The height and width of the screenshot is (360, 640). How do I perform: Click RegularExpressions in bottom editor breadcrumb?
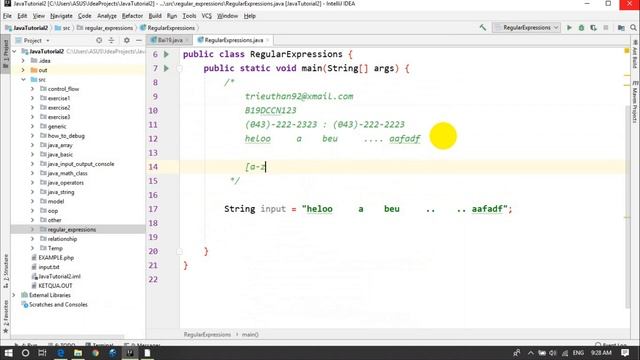(207, 335)
